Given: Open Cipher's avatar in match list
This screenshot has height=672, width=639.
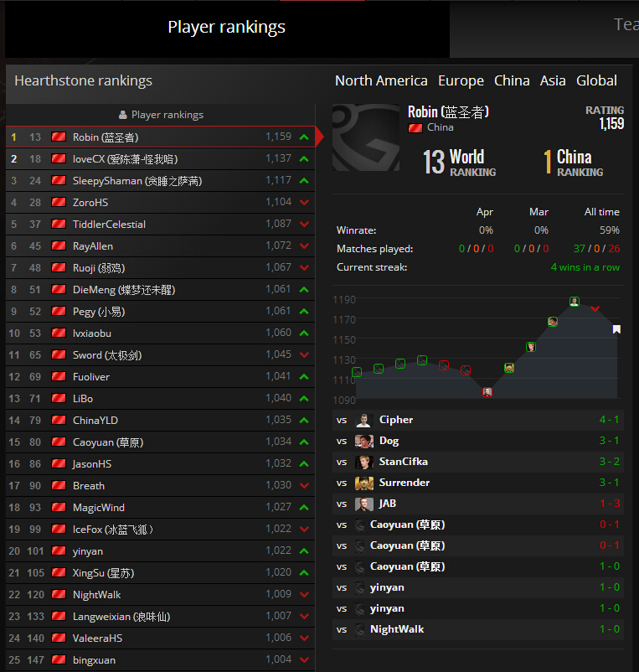Looking at the screenshot, I should 363,420.
